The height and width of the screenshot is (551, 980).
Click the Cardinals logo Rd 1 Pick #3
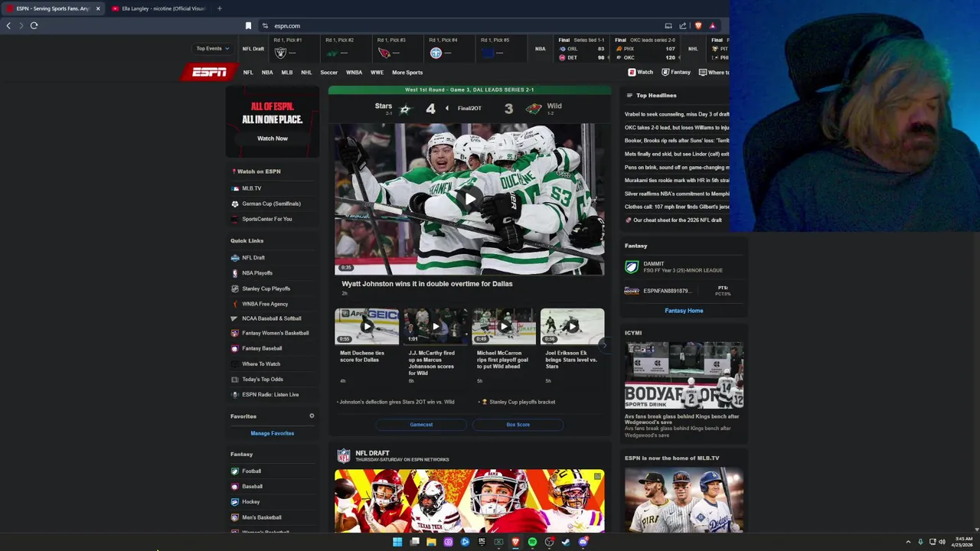384,53
